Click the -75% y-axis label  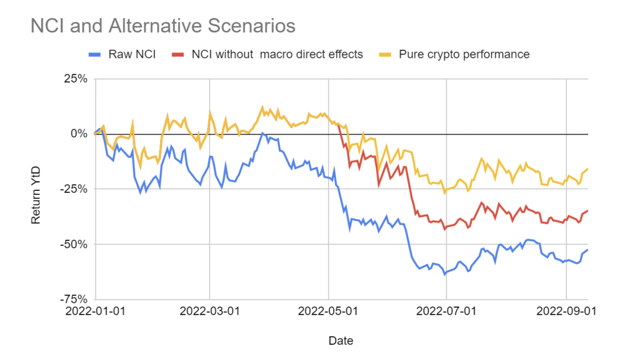(74, 299)
